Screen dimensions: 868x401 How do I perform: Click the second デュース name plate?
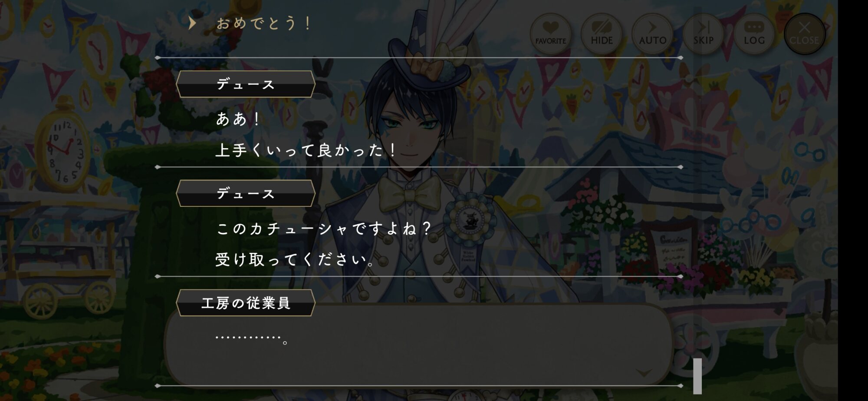[246, 193]
